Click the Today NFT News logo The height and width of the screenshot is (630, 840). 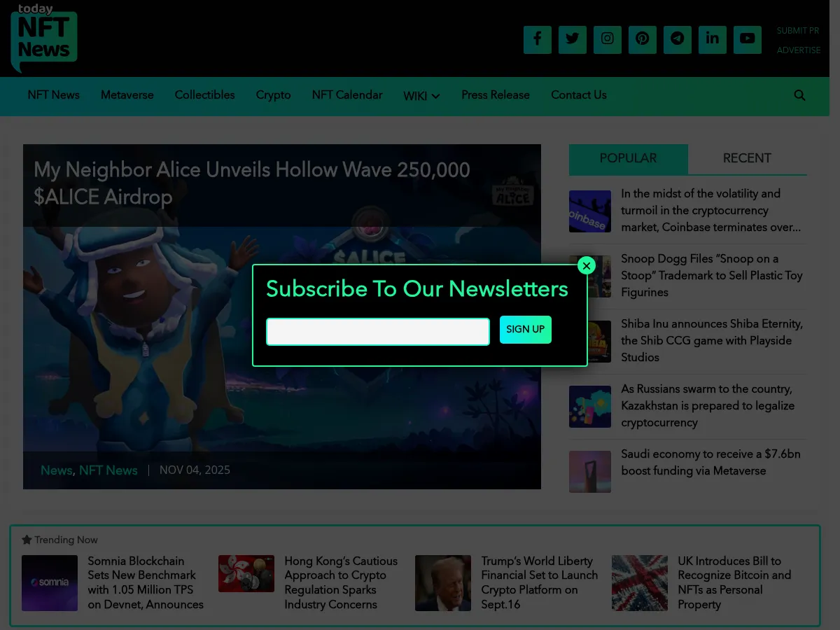click(x=43, y=38)
